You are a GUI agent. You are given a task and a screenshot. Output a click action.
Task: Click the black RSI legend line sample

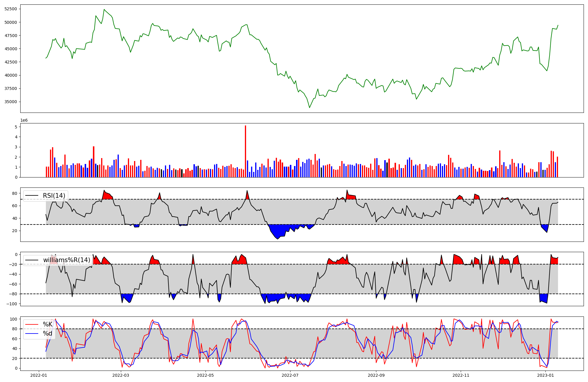tap(32, 196)
